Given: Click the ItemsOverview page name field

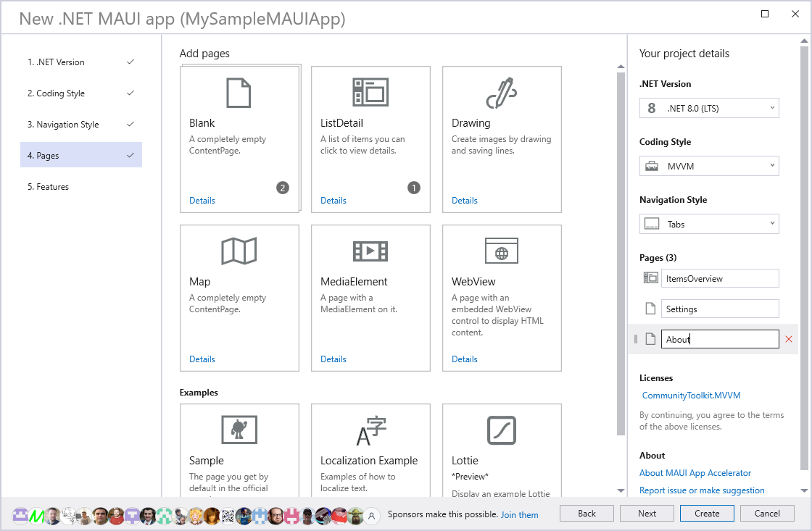Looking at the screenshot, I should [x=719, y=279].
